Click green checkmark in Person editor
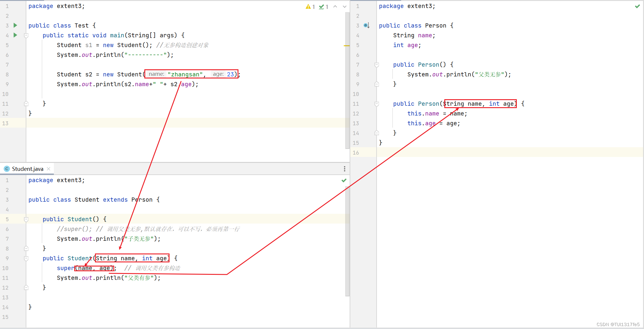The width and height of the screenshot is (644, 329). pos(637,6)
